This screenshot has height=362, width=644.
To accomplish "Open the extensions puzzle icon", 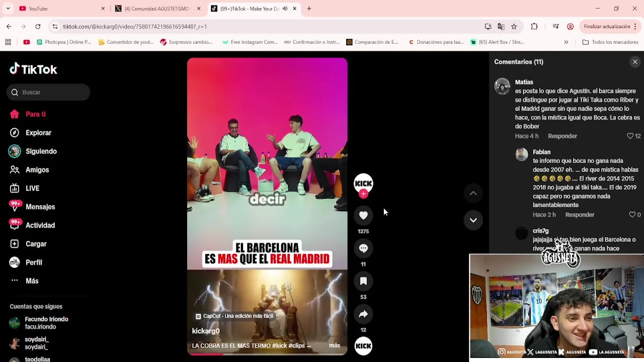I will pos(534,27).
